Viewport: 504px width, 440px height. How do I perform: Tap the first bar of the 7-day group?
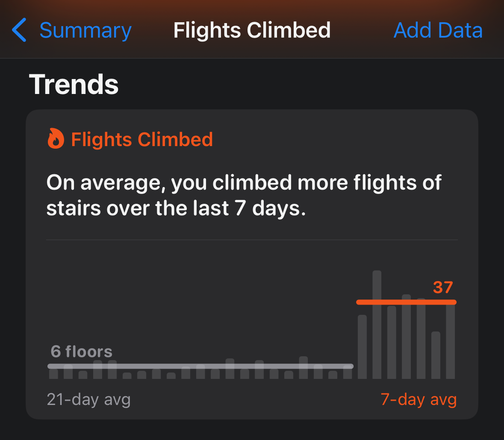362,347
